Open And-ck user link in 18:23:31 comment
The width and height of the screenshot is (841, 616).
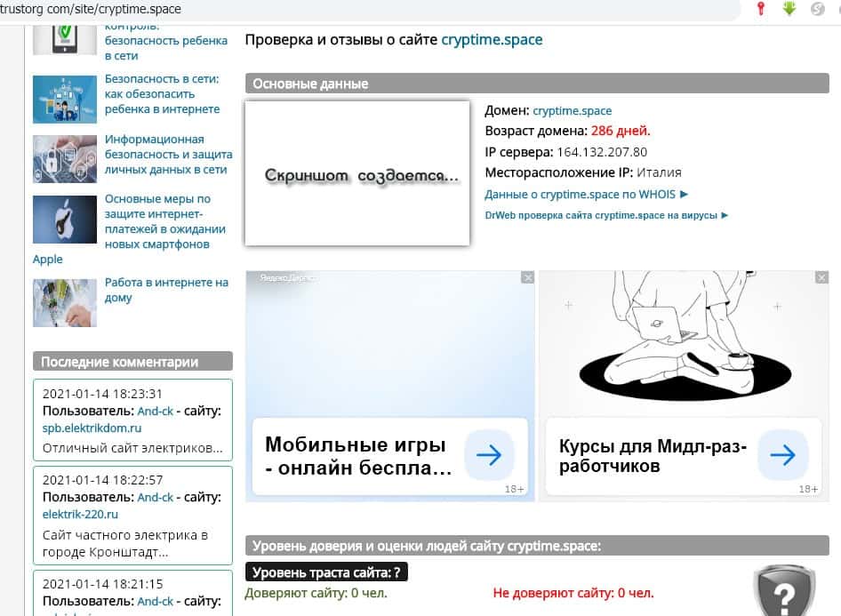155,411
